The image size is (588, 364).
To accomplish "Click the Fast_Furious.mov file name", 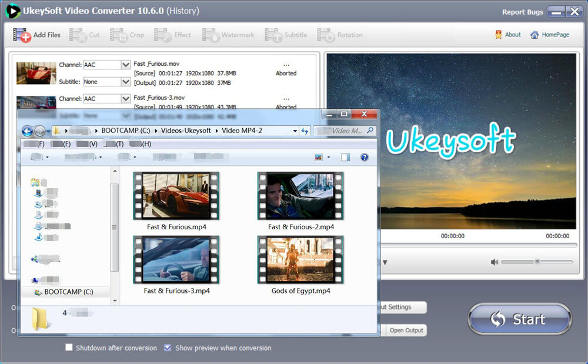I will (x=156, y=64).
